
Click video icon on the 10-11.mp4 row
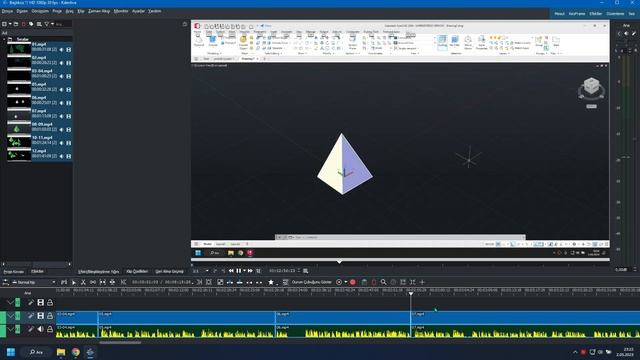coord(69,143)
